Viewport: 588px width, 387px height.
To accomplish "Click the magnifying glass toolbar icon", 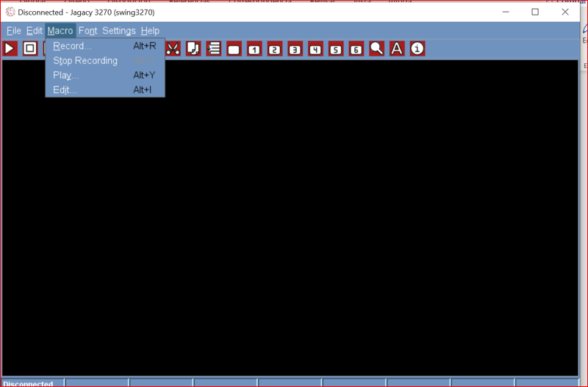I will [376, 48].
